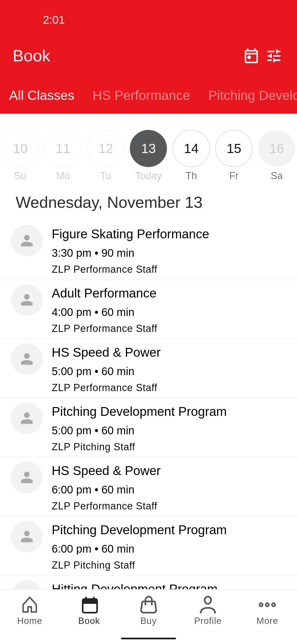297x644 pixels.
Task: Tap the Buy shopping bag icon
Action: (148, 605)
